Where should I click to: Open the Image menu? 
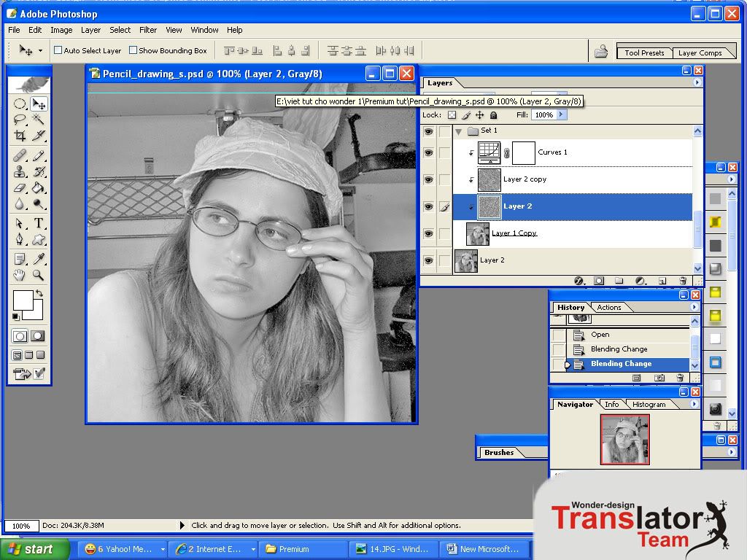pos(61,29)
